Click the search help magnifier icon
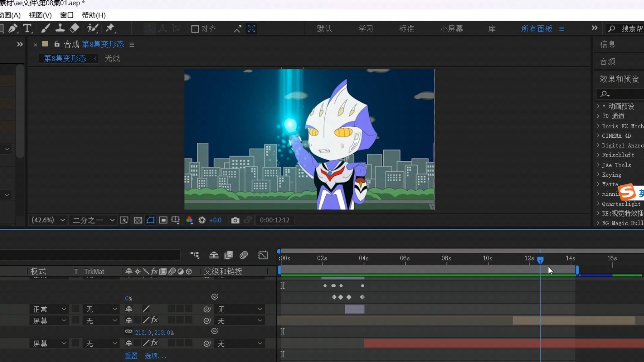This screenshot has width=644, height=362. (612, 29)
